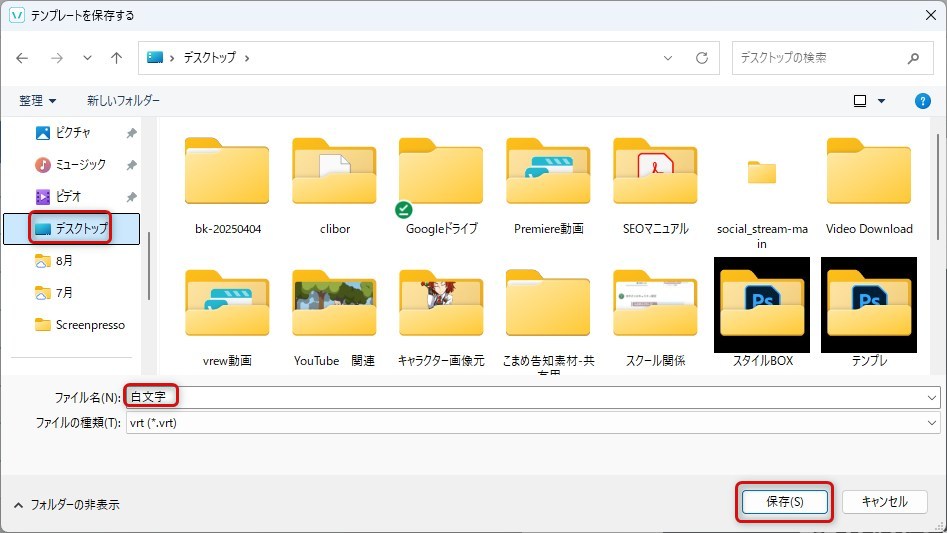Click the キャンセル button
The image size is (947, 533).
click(885, 502)
